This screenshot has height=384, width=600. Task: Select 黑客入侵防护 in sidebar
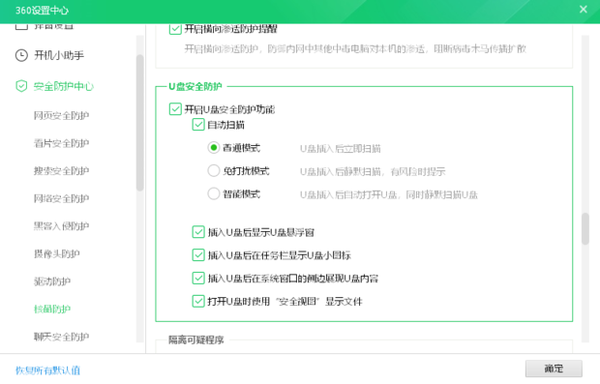click(x=61, y=226)
